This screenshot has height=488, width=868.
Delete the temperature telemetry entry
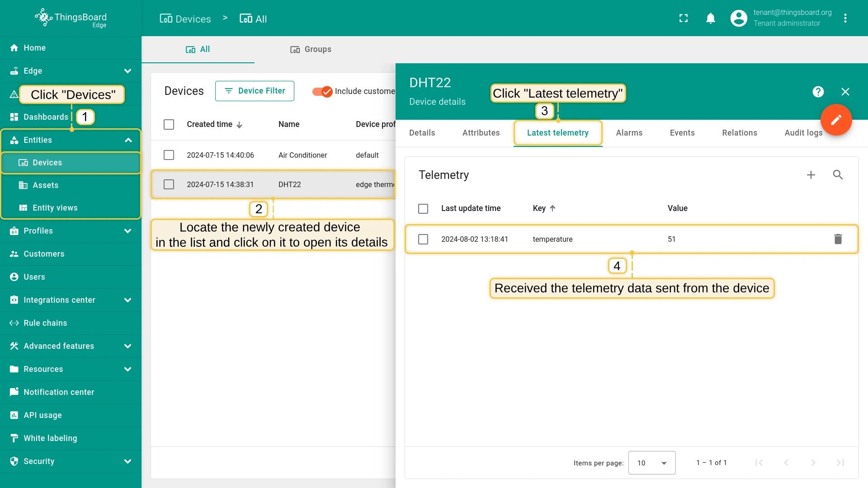pos(838,239)
